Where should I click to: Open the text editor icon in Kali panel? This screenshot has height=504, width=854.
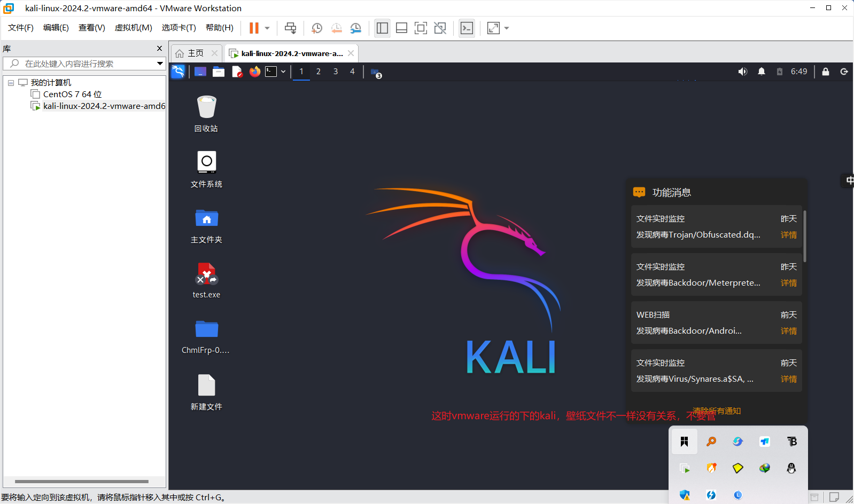pyautogui.click(x=237, y=72)
